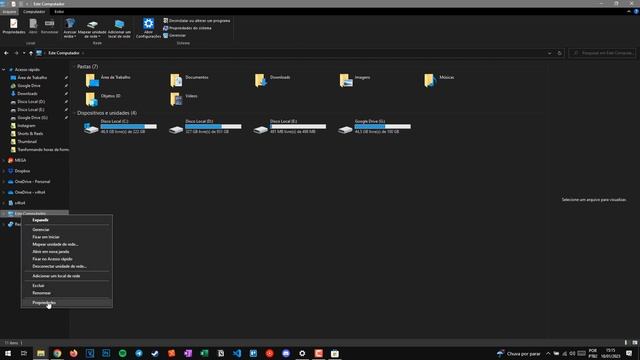The image size is (640, 360).
Task: Open the Área de Trabalho folder icon
Action: click(x=92, y=80)
